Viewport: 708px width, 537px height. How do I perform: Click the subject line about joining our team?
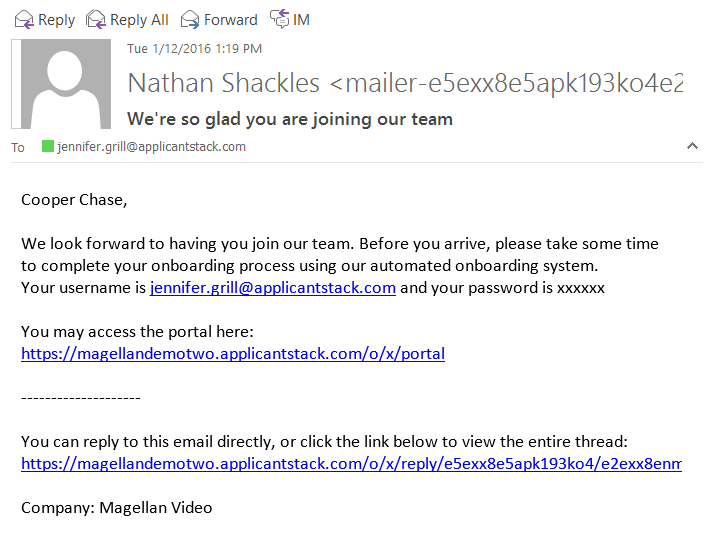tap(289, 119)
